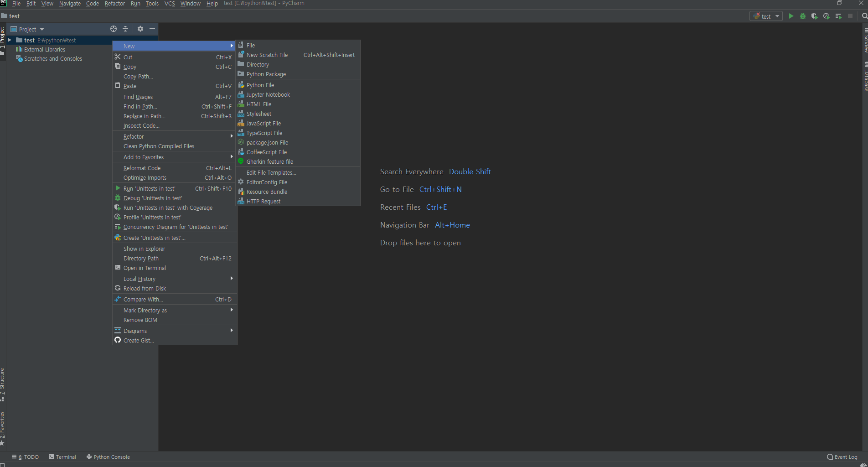Click File at the top of the New submenu

click(298, 45)
